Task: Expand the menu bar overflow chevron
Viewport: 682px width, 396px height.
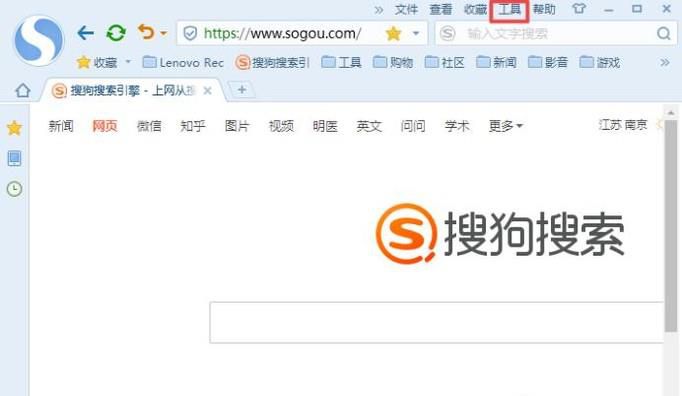Action: tap(379, 10)
